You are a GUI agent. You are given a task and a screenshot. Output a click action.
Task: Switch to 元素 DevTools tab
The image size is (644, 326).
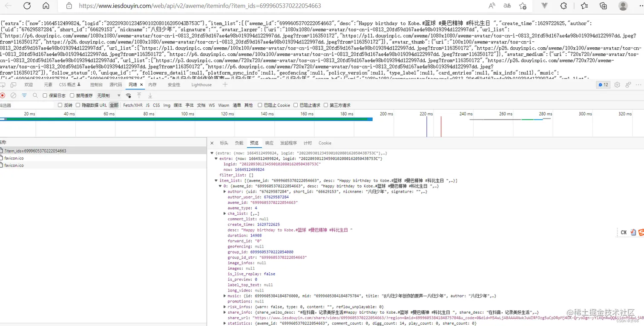(48, 85)
